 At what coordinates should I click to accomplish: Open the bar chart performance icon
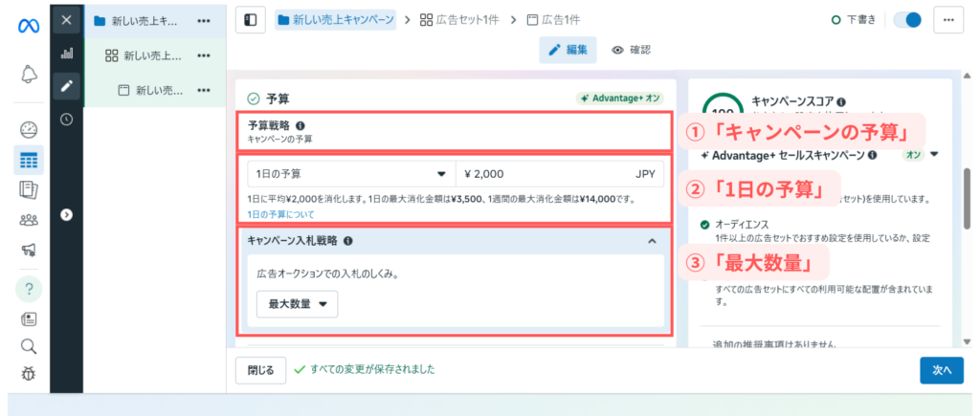66,54
